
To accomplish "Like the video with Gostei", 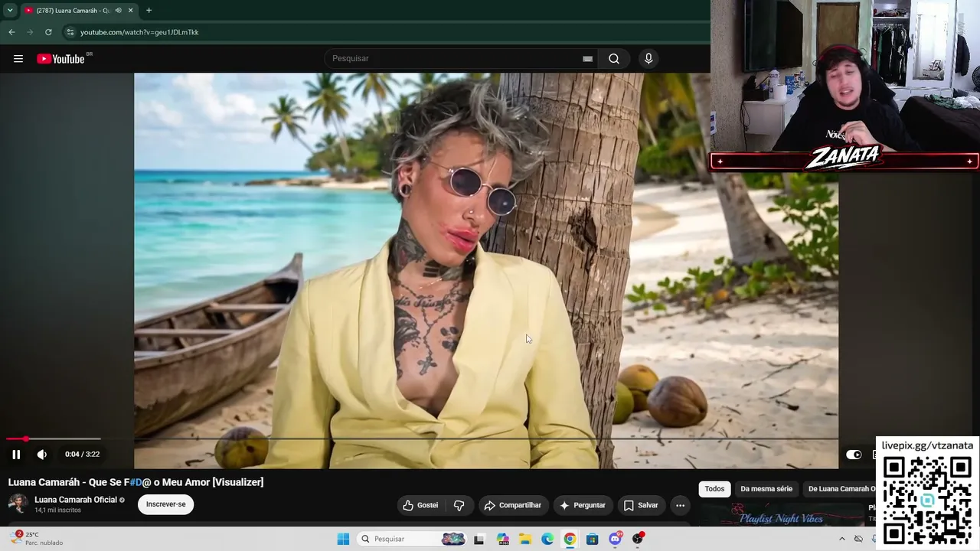I will (x=420, y=505).
